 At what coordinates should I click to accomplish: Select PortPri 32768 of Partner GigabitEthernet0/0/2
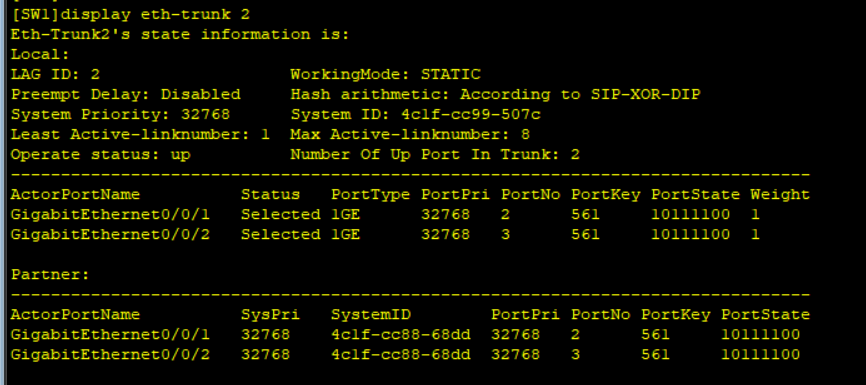click(515, 354)
